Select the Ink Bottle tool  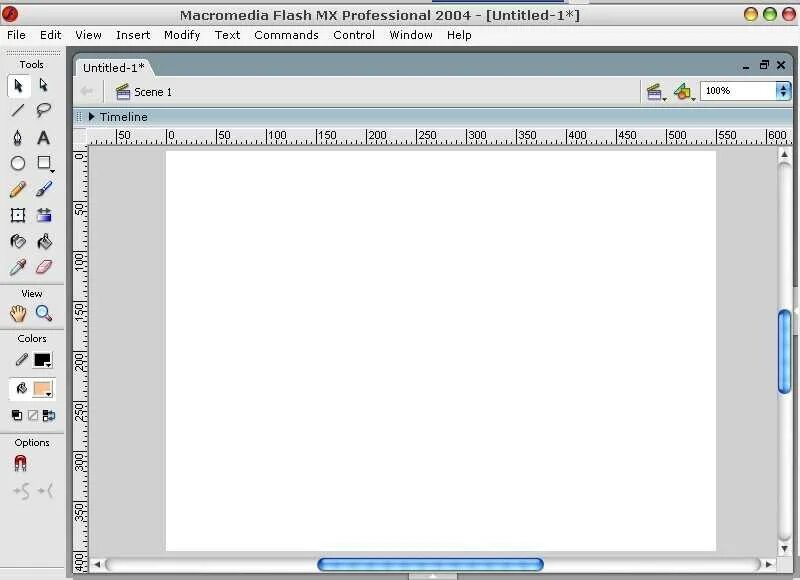click(18, 241)
